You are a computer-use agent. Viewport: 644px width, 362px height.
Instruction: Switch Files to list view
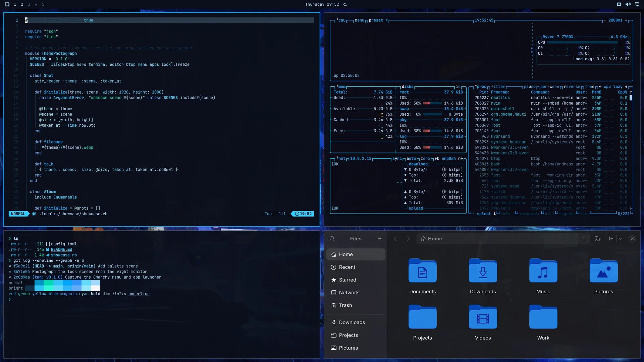pos(611,239)
